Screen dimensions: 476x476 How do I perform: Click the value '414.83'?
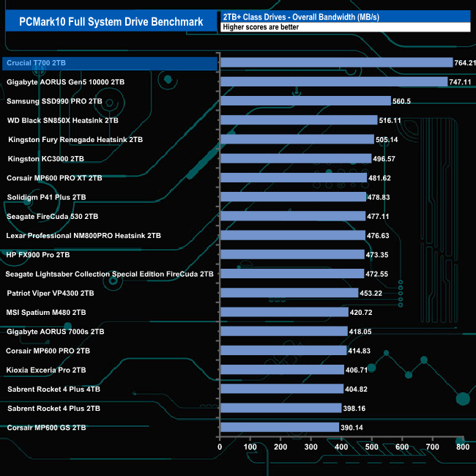point(359,351)
